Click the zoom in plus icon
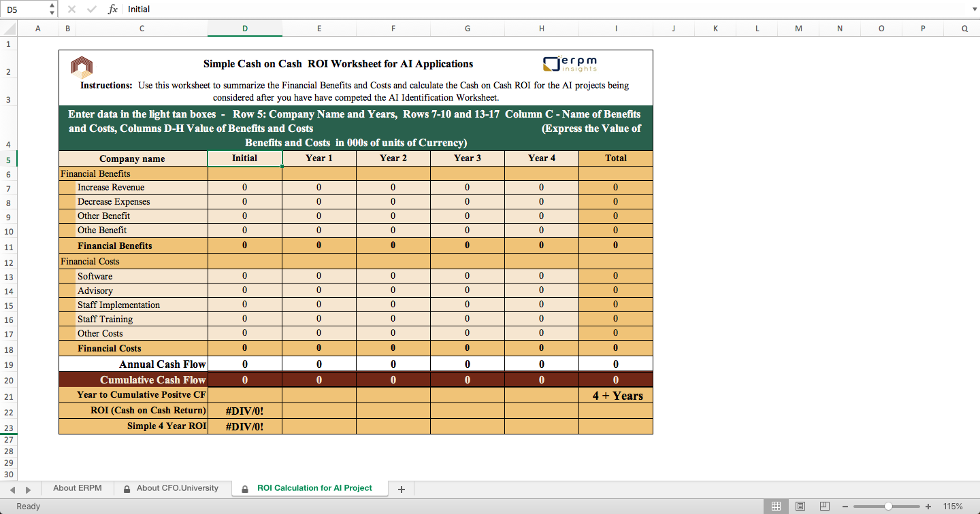Screen dimensions: 980x514 point(928,507)
